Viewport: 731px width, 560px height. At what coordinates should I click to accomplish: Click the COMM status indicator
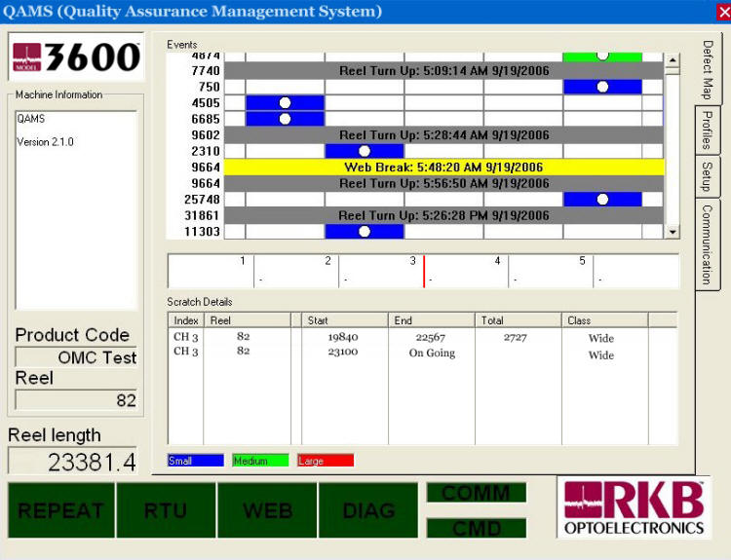pyautogui.click(x=476, y=493)
